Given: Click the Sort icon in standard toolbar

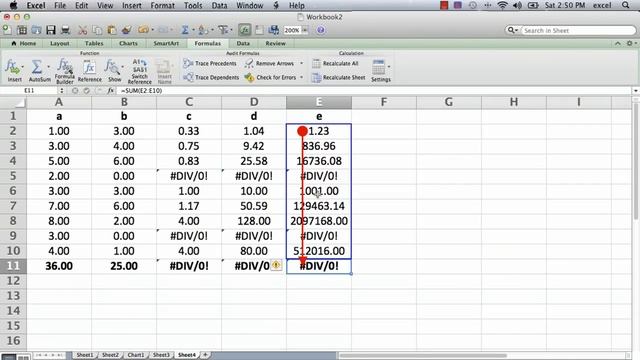Looking at the screenshot, I should (x=202, y=30).
